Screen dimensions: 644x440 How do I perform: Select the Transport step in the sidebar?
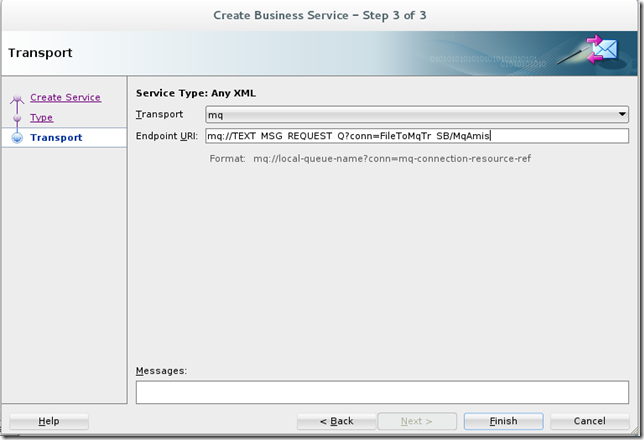coord(56,137)
